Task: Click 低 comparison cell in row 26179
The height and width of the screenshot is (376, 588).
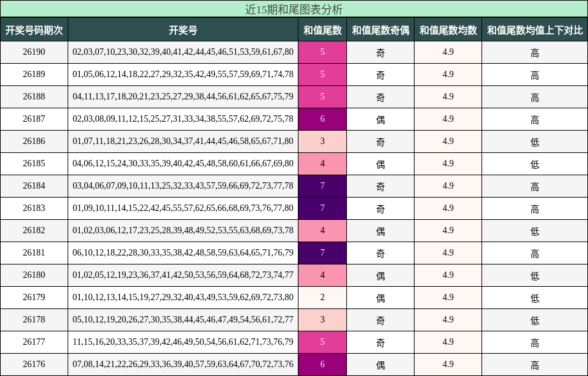Action: tap(535, 297)
